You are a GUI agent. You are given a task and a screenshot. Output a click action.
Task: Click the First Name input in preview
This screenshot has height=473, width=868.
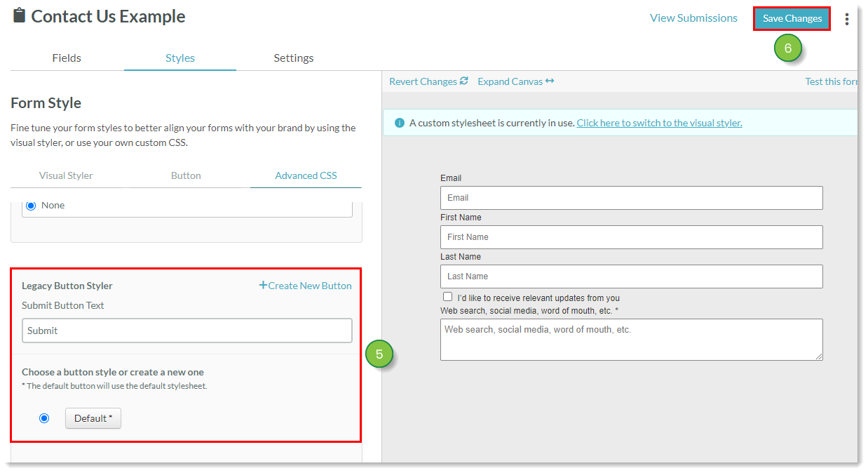point(632,237)
